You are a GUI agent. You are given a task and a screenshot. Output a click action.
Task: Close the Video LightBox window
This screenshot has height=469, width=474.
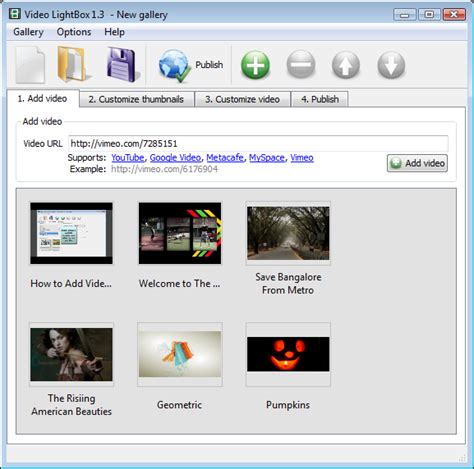click(x=454, y=15)
